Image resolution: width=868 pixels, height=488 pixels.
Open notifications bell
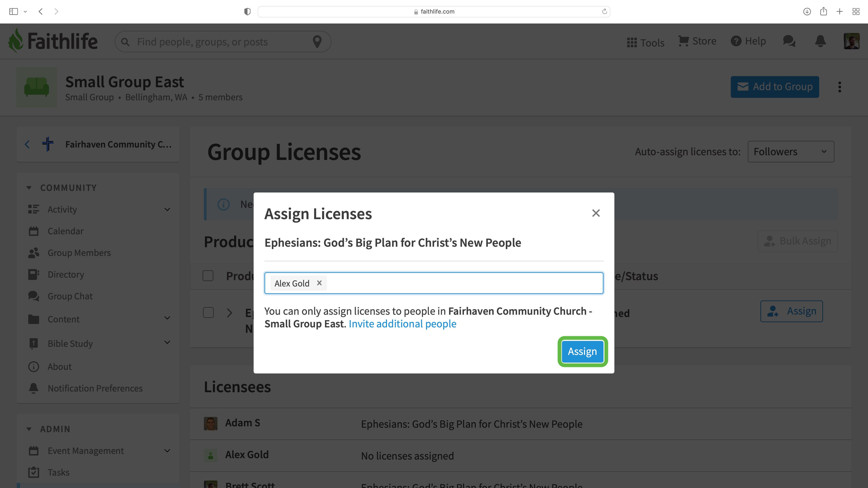[820, 41]
